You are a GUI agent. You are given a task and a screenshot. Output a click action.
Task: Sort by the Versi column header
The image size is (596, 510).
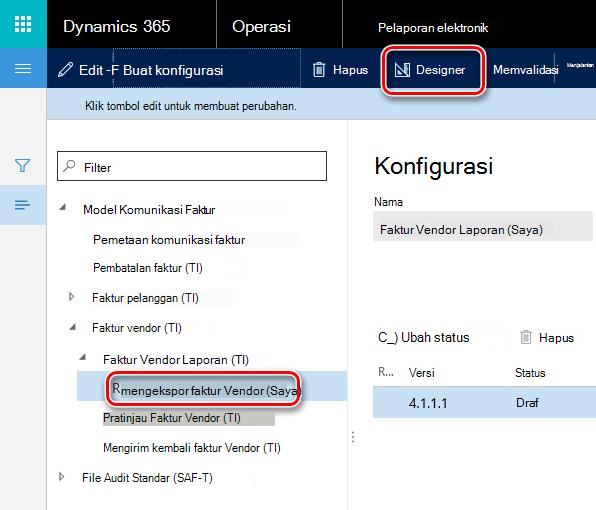pyautogui.click(x=422, y=373)
